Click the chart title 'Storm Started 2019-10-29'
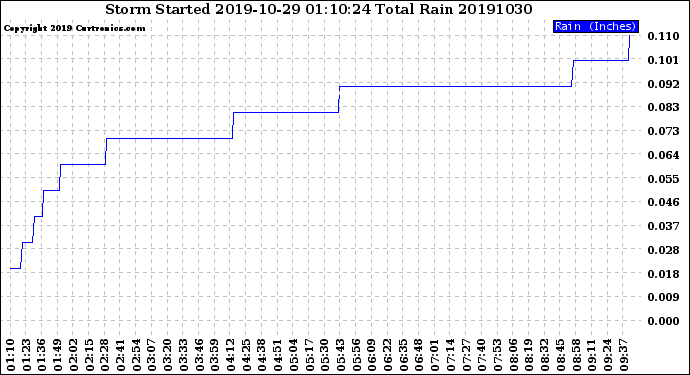The image size is (690, 375). click(202, 9)
